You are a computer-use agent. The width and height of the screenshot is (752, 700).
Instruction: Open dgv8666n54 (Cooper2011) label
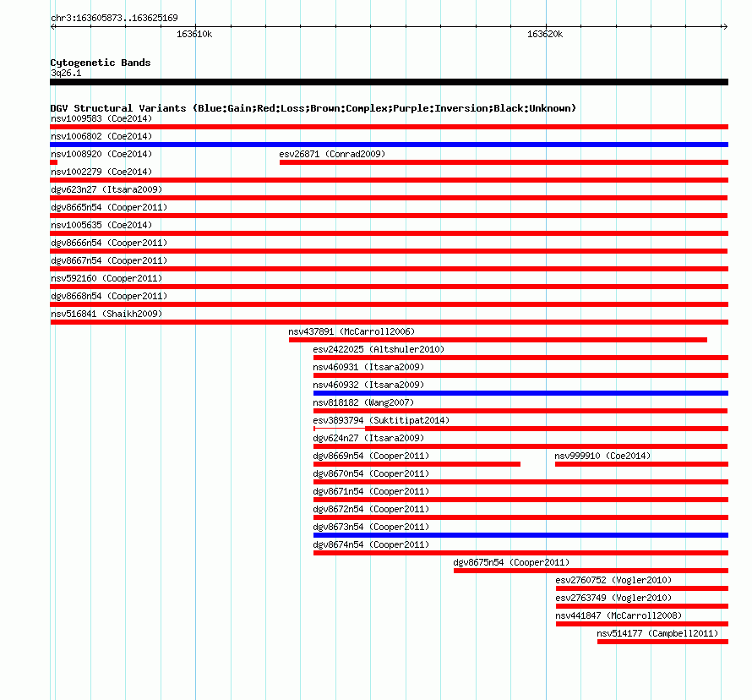(x=109, y=243)
